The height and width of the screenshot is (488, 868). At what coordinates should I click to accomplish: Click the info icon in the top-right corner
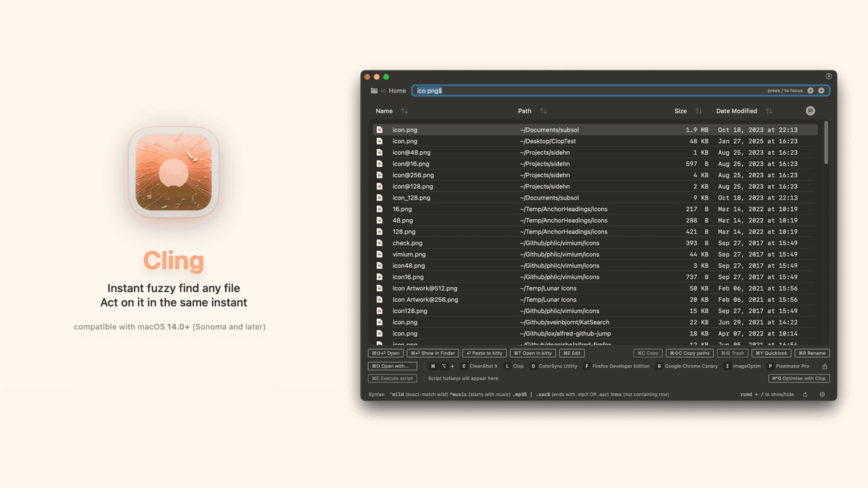point(829,75)
